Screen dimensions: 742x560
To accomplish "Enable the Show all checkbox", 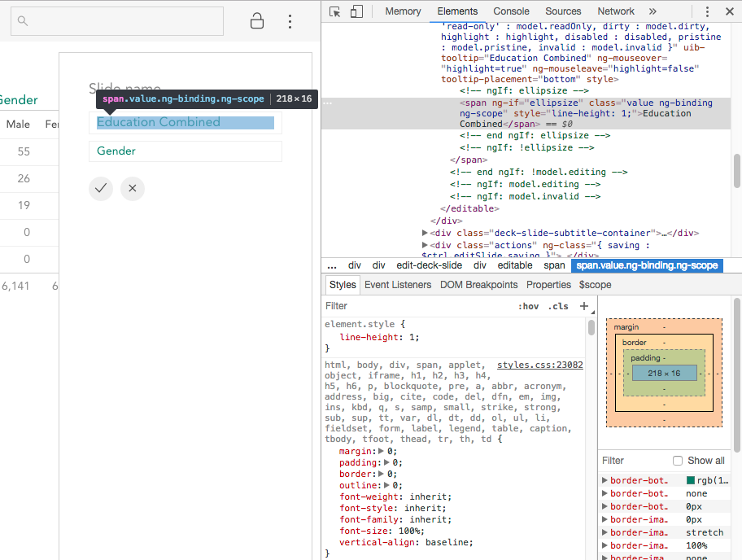I will click(678, 461).
